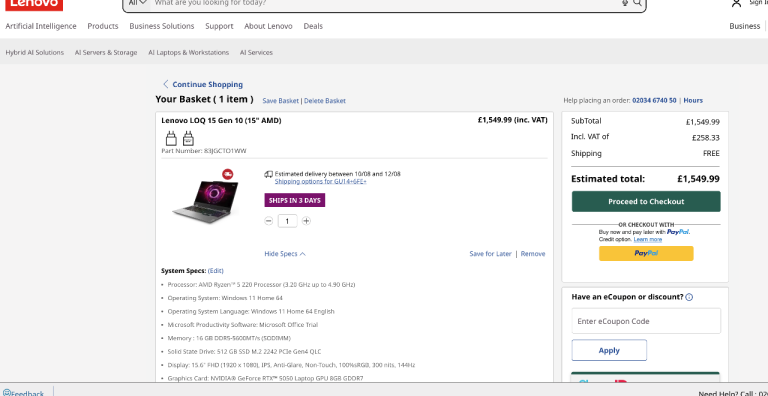Open the Artificial Intelligence menu
768x396 pixels.
41,26
